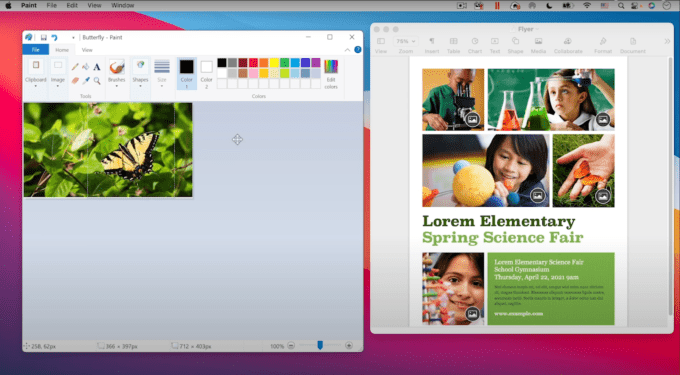Expand the Brushes dropdown

[117, 74]
